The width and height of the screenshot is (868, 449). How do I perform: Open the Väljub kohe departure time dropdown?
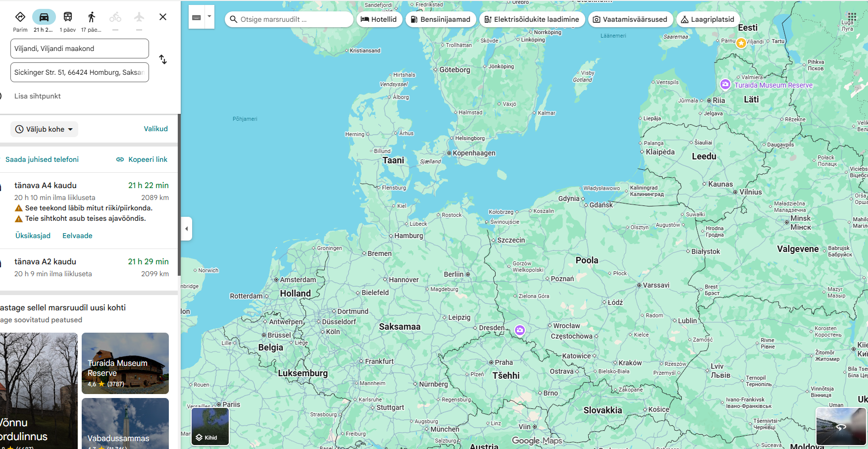tap(45, 129)
